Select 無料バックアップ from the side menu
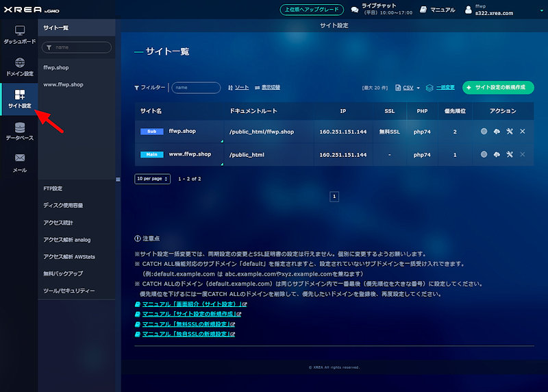The height and width of the screenshot is (392, 548). click(x=62, y=273)
